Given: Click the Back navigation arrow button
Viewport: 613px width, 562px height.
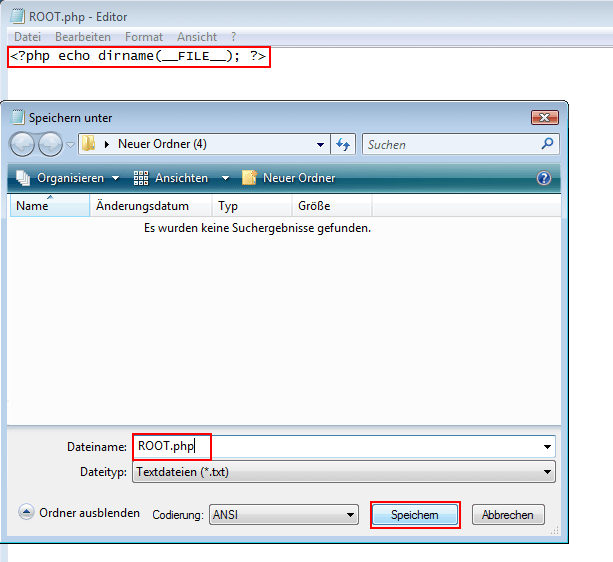Looking at the screenshot, I should pos(22,144).
